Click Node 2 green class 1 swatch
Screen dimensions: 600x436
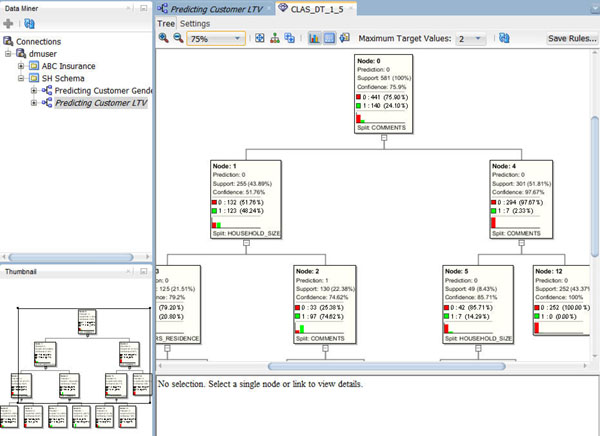297,316
